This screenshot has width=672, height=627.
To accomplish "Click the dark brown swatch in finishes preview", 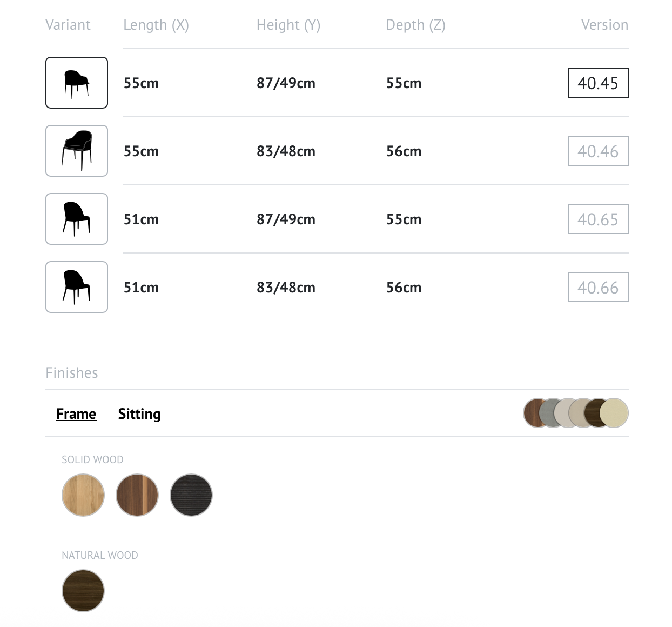I will 592,413.
